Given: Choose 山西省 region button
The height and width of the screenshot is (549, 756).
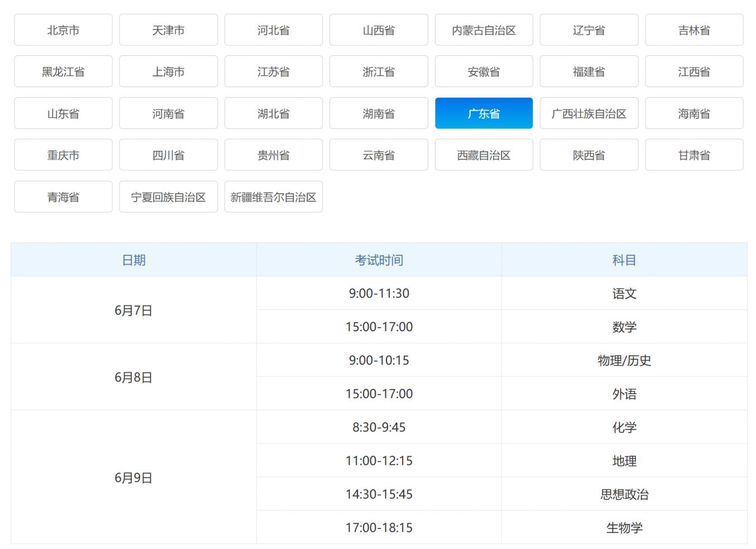Looking at the screenshot, I should click(379, 30).
